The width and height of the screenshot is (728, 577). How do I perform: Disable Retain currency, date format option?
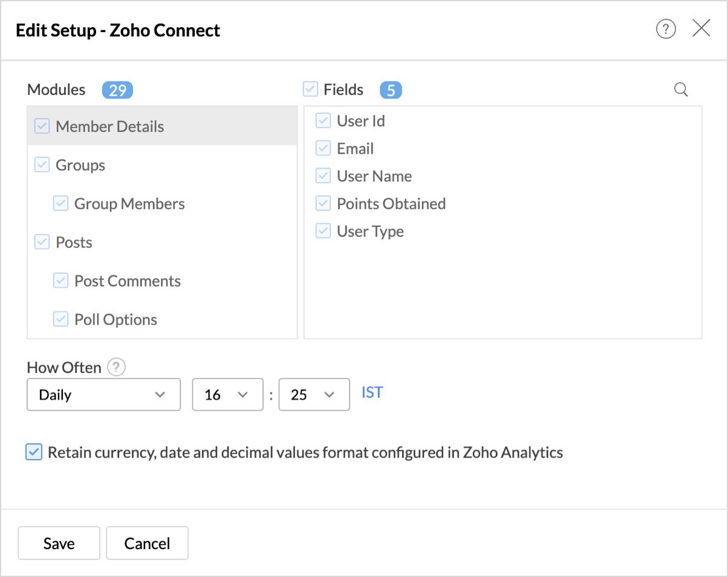pos(34,452)
